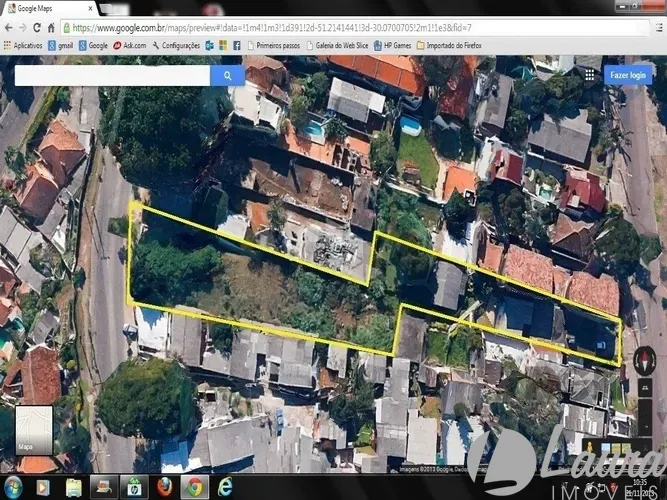The width and height of the screenshot is (667, 500).
Task: Click the compass rotate control
Action: pos(644,361)
